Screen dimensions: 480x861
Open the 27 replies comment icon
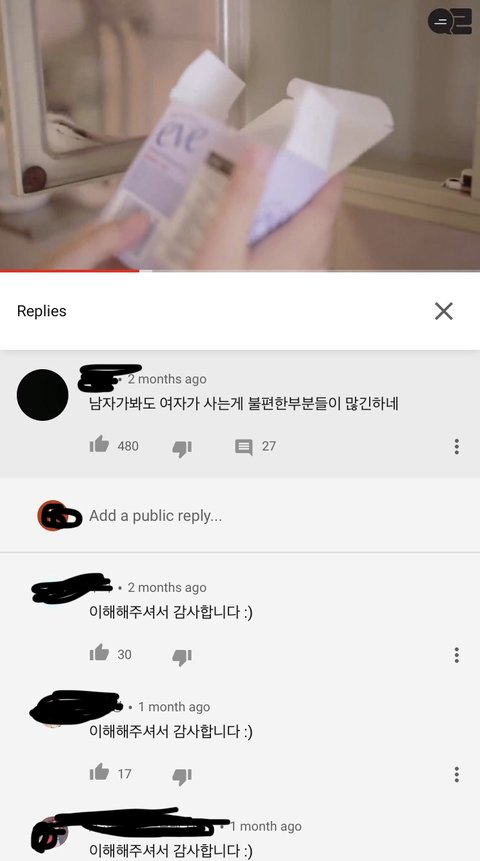pos(244,447)
